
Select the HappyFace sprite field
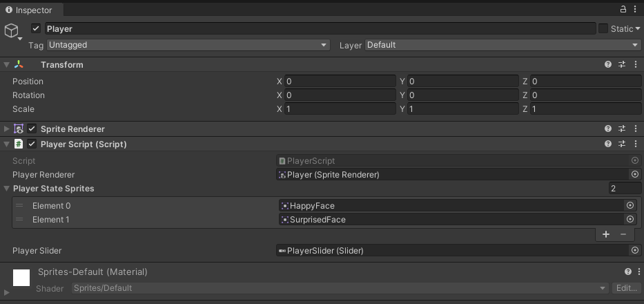[x=451, y=206]
